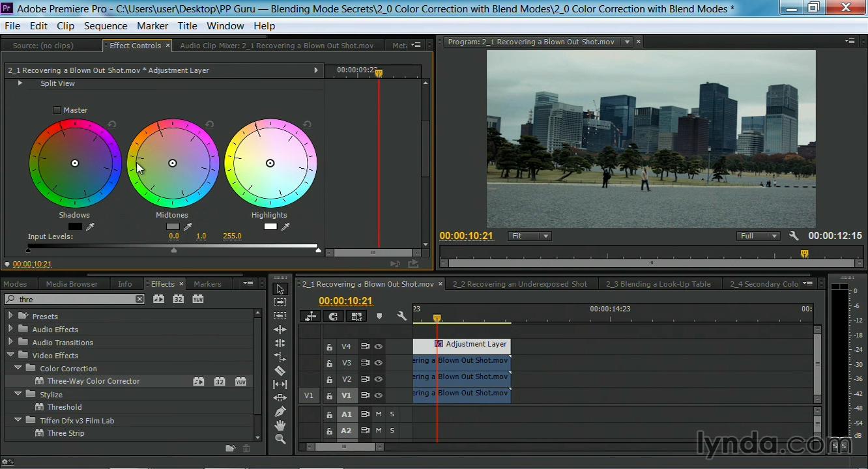Select the Zoom tool in the tools panel
Image resolution: width=868 pixels, height=469 pixels.
280,439
